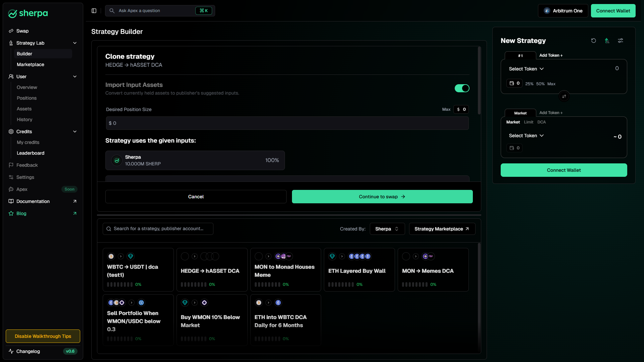Click the 50% amount preset
644x362 pixels.
pyautogui.click(x=540, y=84)
